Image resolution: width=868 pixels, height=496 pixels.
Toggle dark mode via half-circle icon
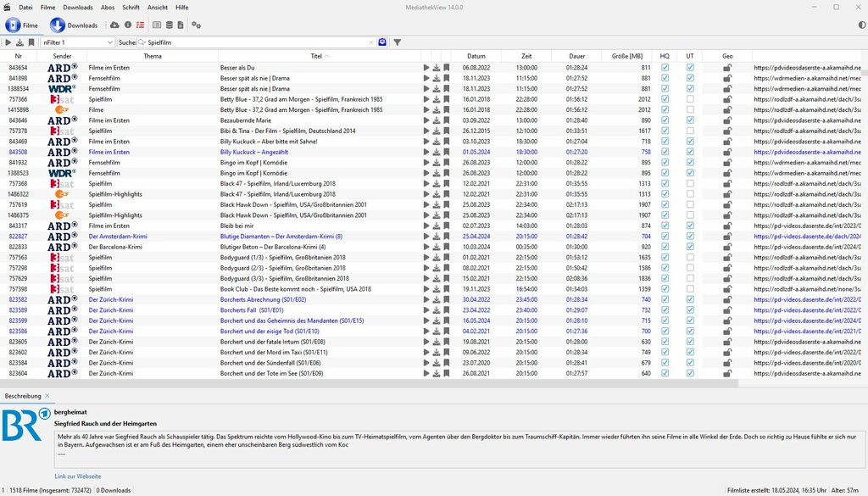(x=862, y=25)
